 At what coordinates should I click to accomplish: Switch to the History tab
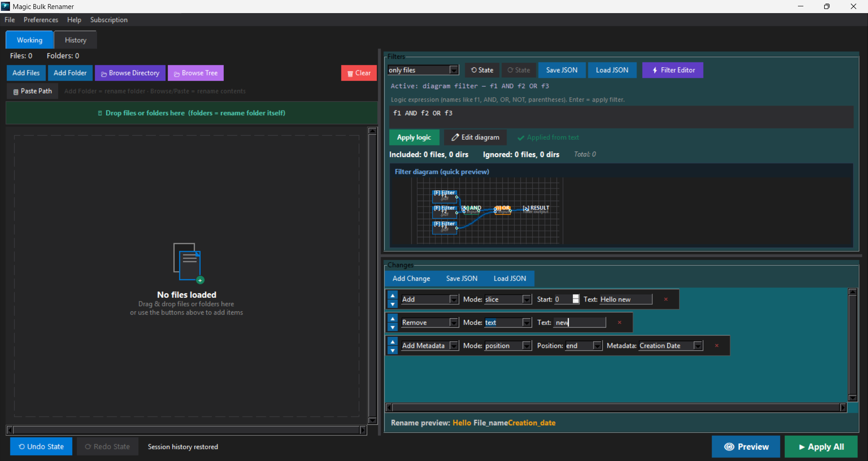75,40
